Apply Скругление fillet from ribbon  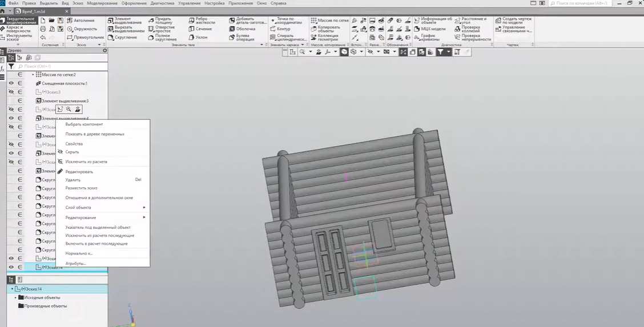[122, 37]
